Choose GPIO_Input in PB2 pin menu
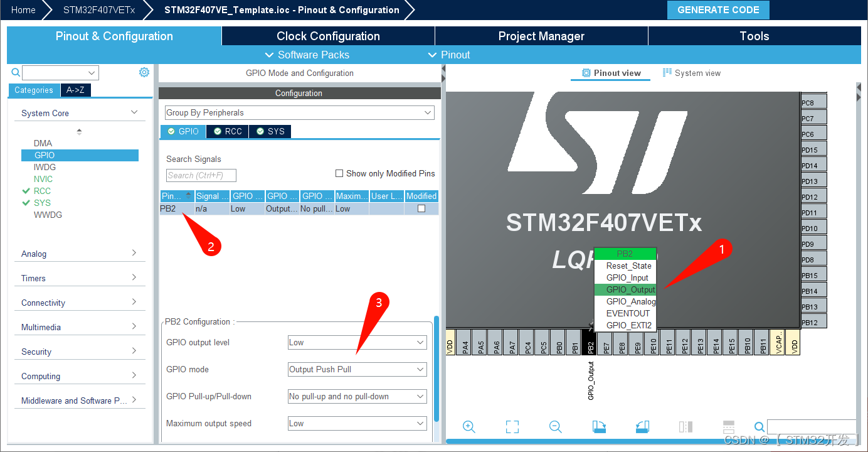868x452 pixels. (x=625, y=278)
